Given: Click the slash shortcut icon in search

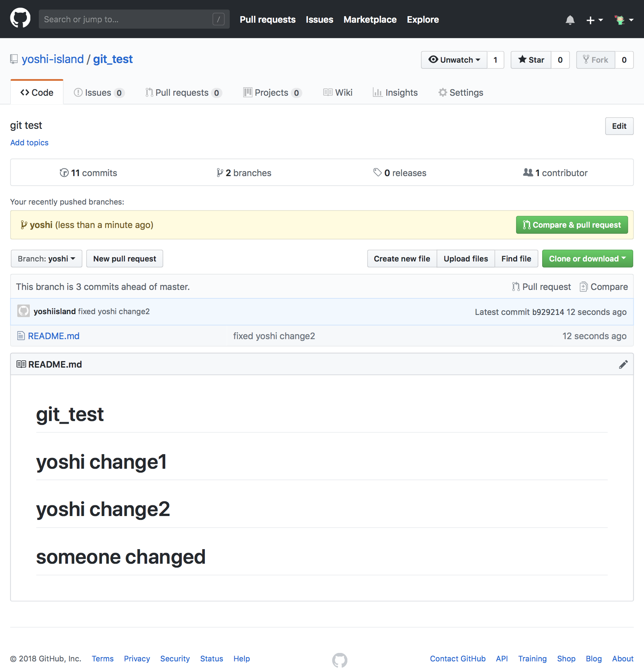Looking at the screenshot, I should (x=219, y=19).
